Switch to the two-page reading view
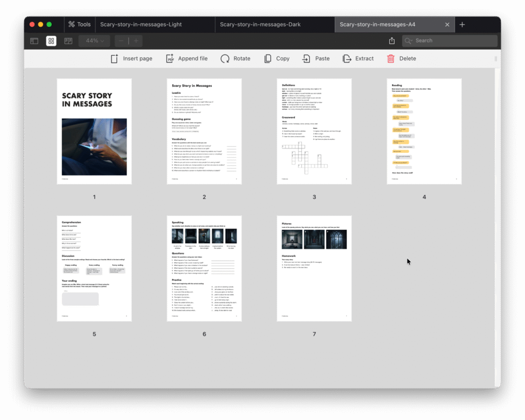 (68, 41)
